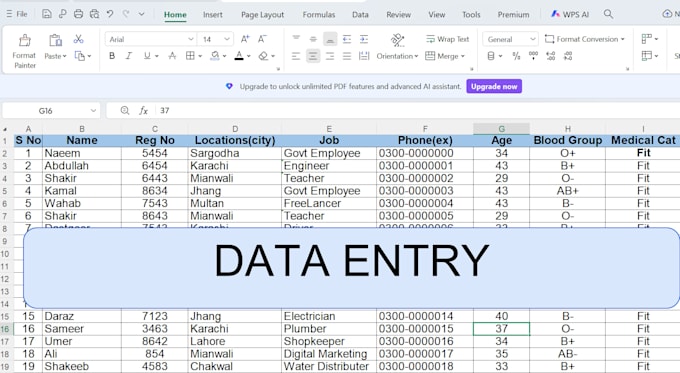
Task: Decrease the font size with the A- icon
Action: tap(262, 39)
